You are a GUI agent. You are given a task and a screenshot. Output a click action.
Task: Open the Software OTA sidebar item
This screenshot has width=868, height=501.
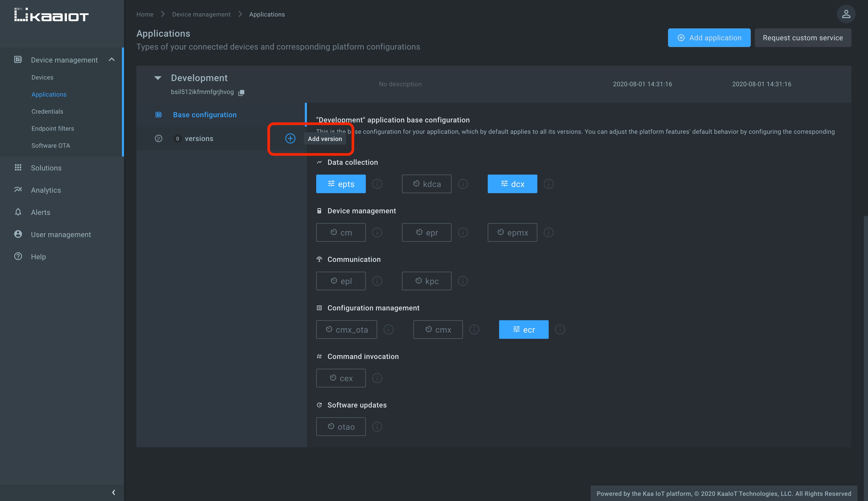point(51,146)
